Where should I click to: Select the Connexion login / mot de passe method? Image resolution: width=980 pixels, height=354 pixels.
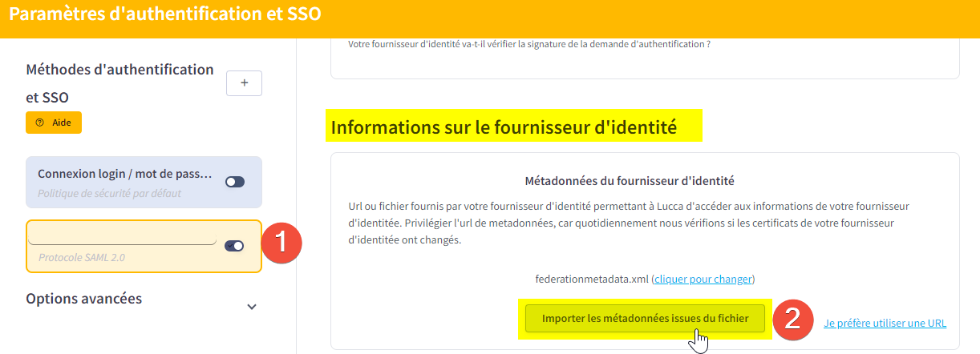point(144,183)
